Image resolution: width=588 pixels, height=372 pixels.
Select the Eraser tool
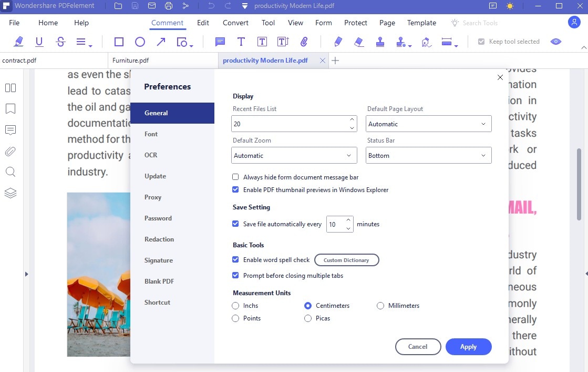[359, 42]
